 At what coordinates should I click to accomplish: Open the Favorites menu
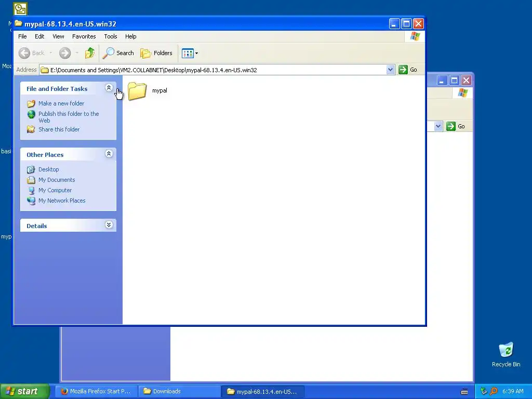(84, 36)
